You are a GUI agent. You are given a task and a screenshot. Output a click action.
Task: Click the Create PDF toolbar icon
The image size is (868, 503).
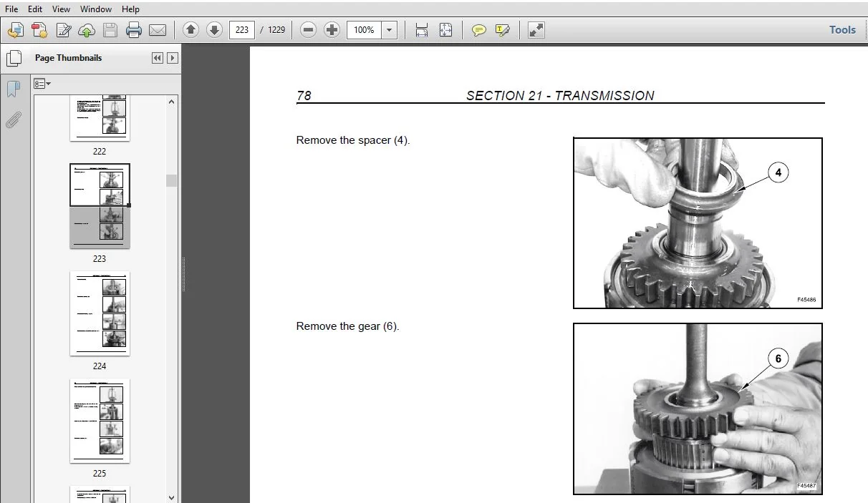coord(16,30)
